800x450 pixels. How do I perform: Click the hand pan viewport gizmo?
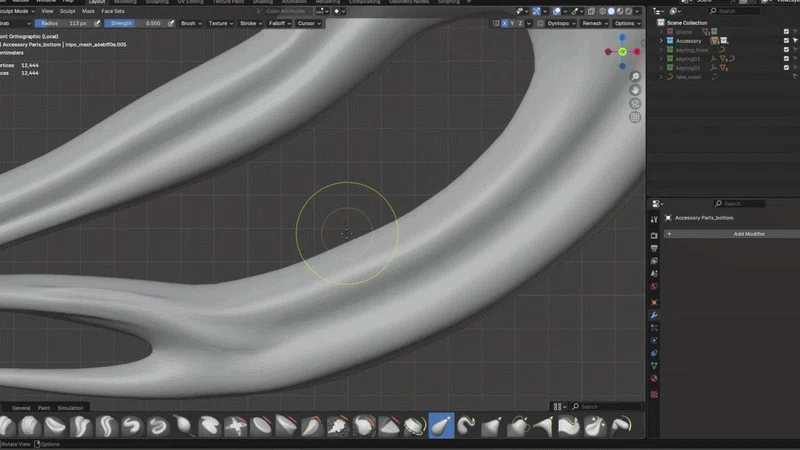tap(635, 90)
